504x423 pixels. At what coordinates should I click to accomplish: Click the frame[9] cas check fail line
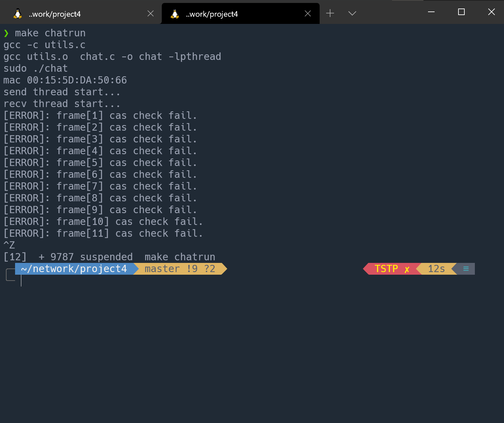click(x=100, y=210)
